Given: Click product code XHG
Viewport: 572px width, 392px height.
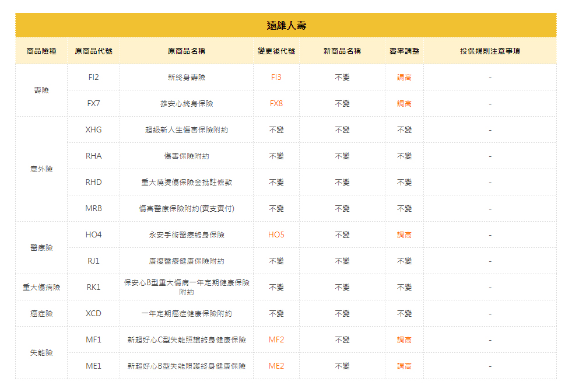Looking at the screenshot, I should 93,129.
